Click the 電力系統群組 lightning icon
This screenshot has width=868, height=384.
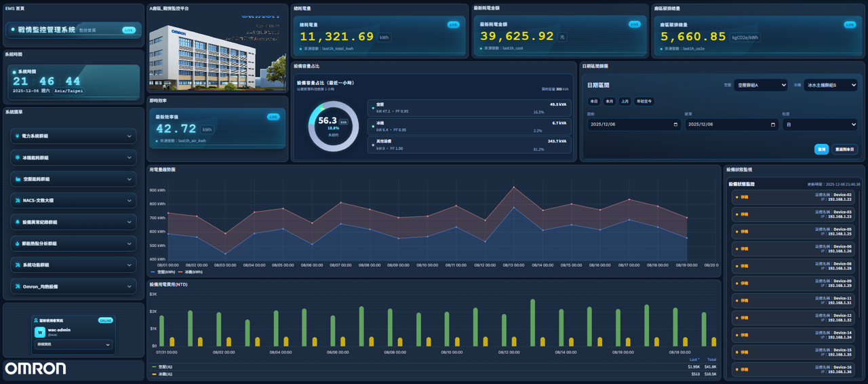click(18, 136)
